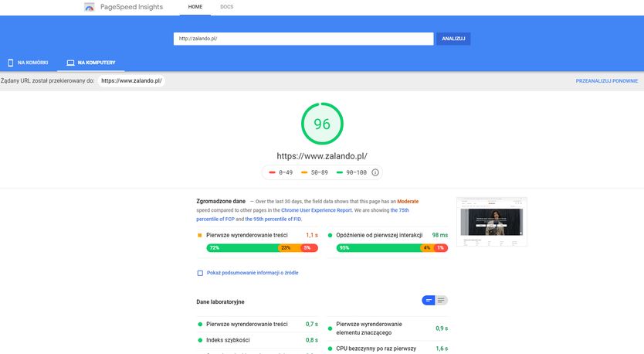Viewport: 644px width, 354px height.
Task: Click the 0,7 s lab FCP value
Action: coord(312,325)
